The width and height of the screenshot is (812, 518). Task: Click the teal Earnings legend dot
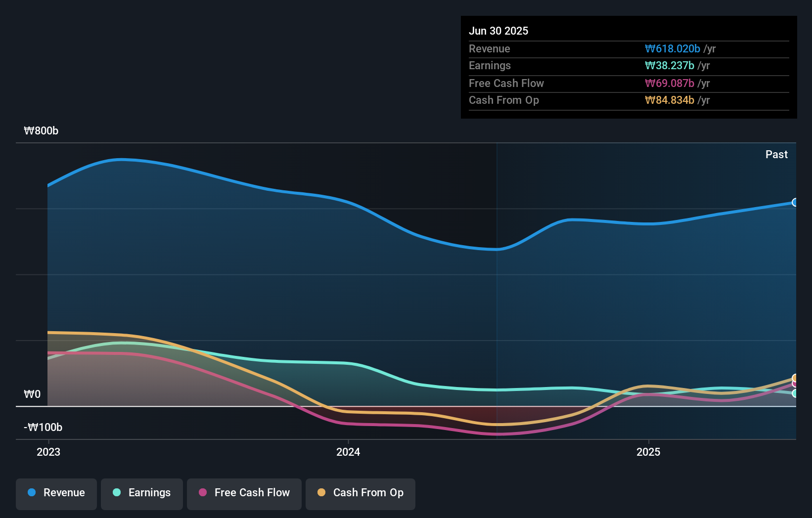click(116, 493)
